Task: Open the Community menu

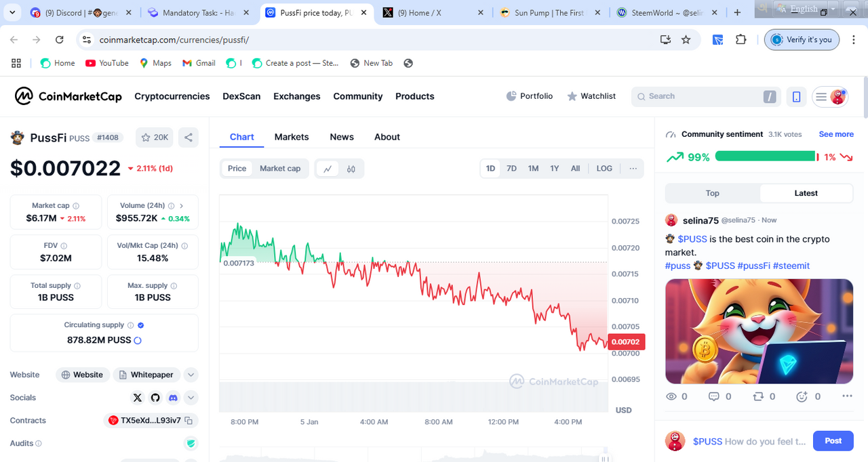Action: coord(358,96)
